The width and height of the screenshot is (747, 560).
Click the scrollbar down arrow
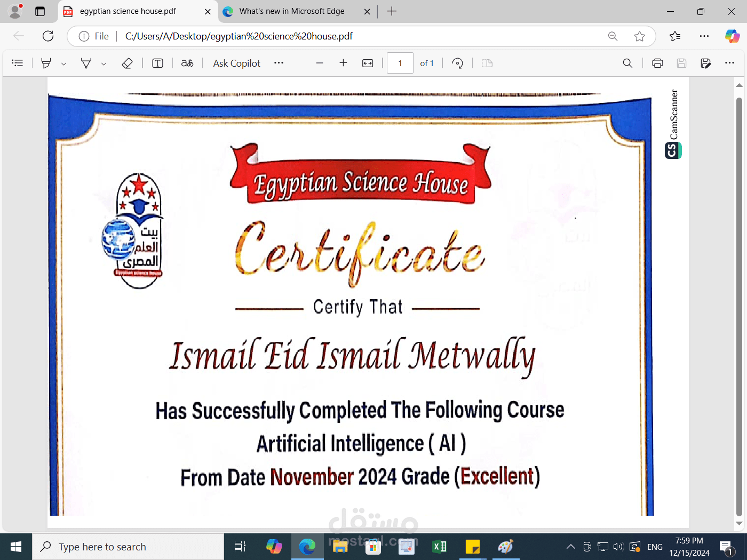739,523
